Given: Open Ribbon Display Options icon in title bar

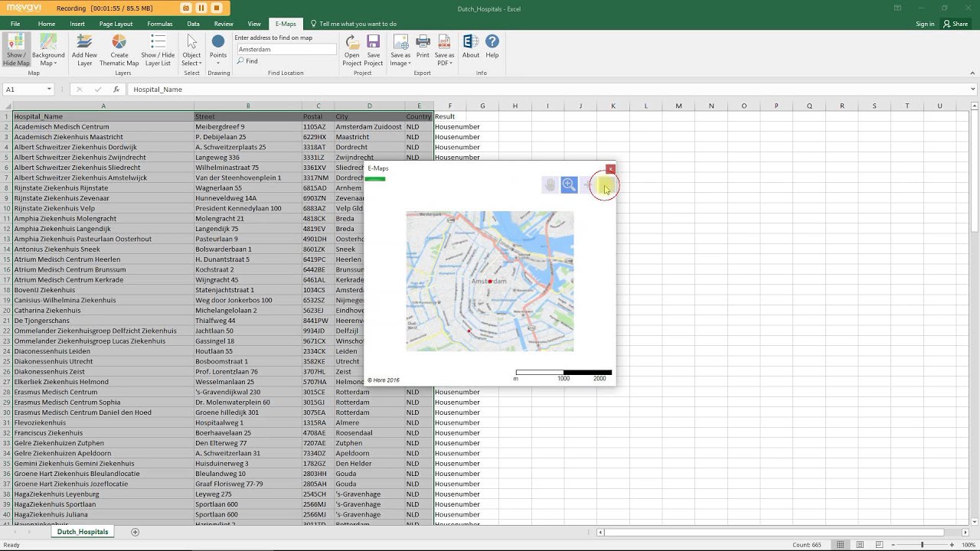Looking at the screenshot, I should [x=897, y=8].
